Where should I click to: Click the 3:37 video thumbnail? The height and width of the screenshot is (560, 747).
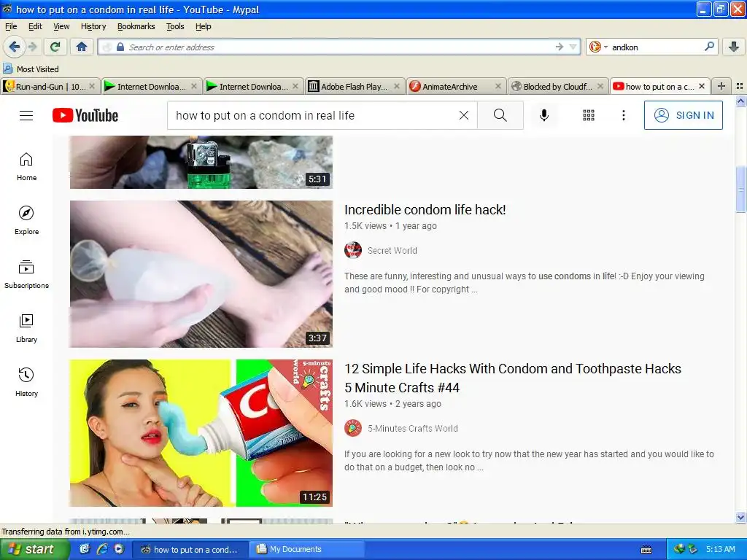(201, 274)
